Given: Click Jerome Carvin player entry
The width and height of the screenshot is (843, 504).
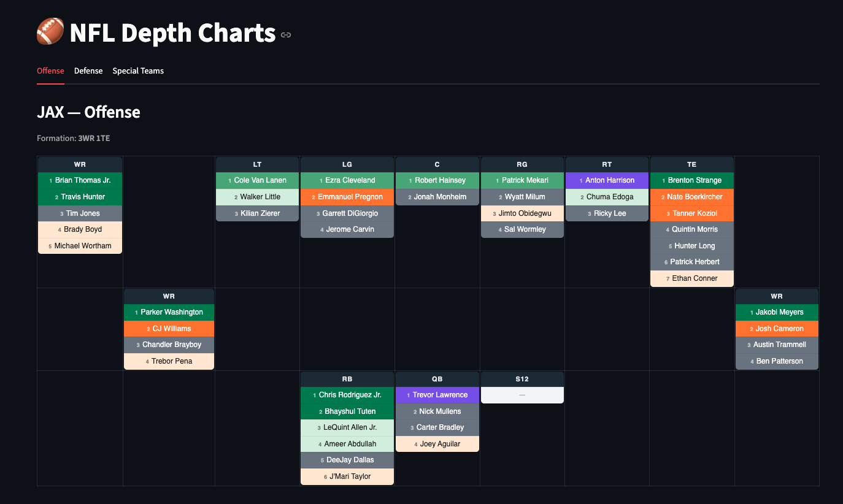Looking at the screenshot, I should [347, 229].
